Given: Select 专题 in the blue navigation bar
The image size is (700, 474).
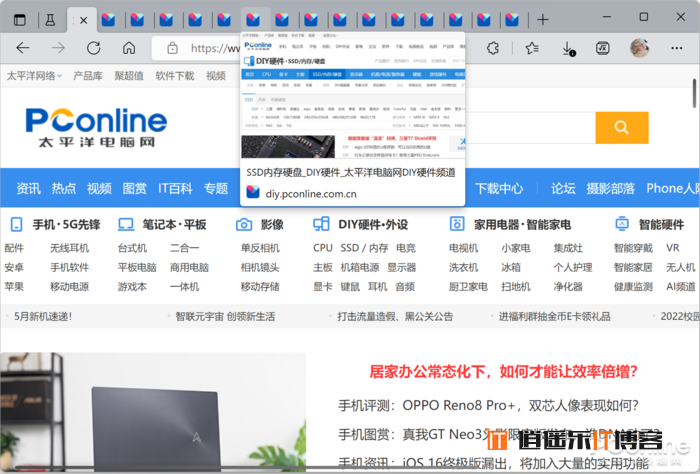Looking at the screenshot, I should (x=216, y=188).
